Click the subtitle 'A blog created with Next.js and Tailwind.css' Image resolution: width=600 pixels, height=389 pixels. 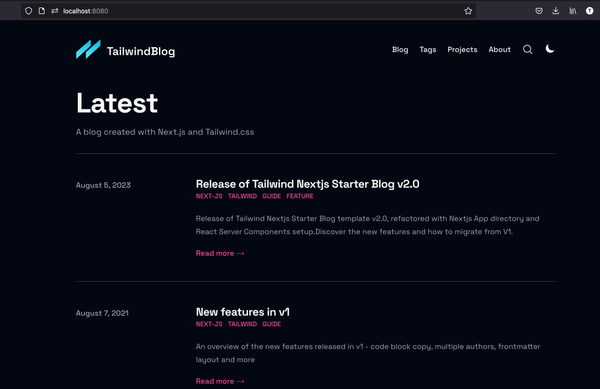165,132
